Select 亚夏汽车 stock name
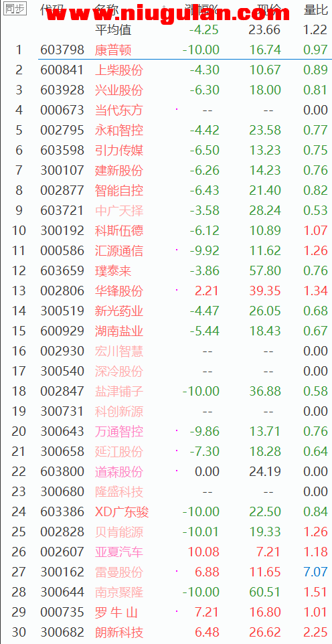 tap(118, 553)
